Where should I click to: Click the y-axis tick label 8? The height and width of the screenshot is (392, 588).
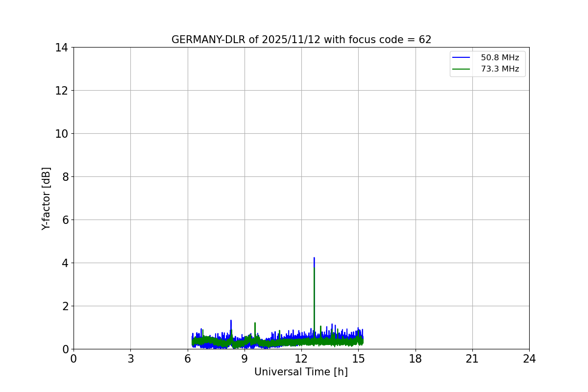(65, 177)
